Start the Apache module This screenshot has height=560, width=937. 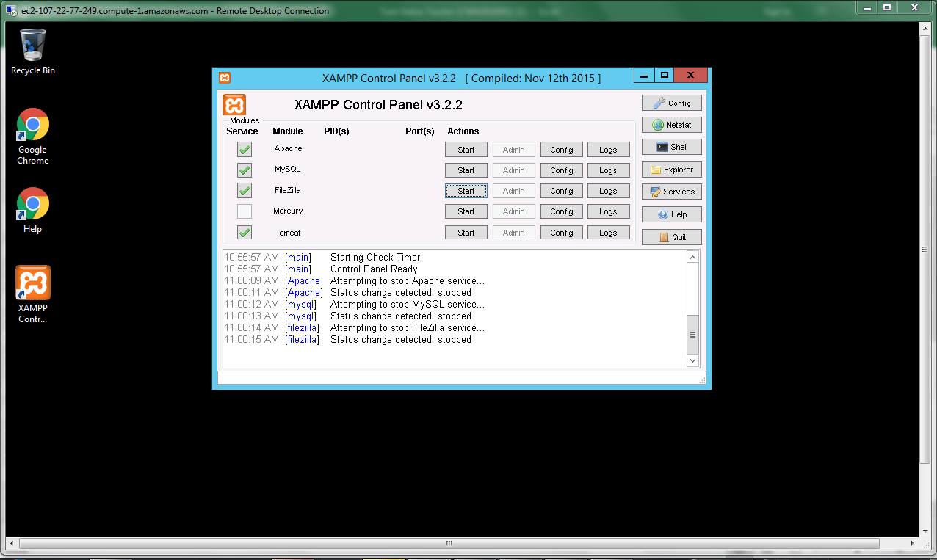[466, 150]
